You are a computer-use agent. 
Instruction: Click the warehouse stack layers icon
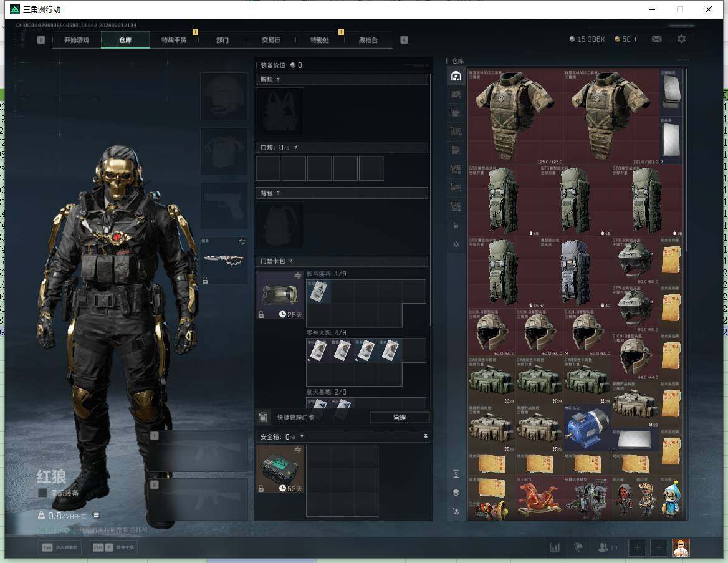pyautogui.click(x=456, y=493)
